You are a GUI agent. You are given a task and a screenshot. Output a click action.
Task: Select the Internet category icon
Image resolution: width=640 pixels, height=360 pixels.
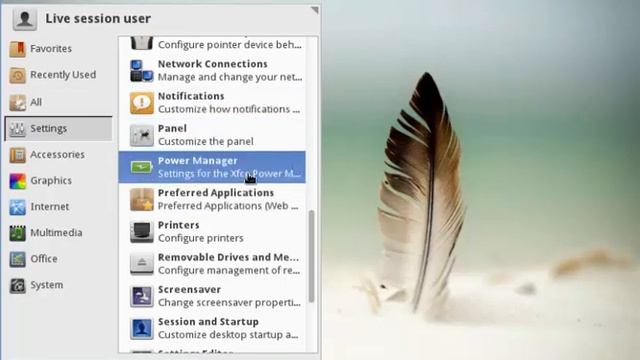coord(18,207)
